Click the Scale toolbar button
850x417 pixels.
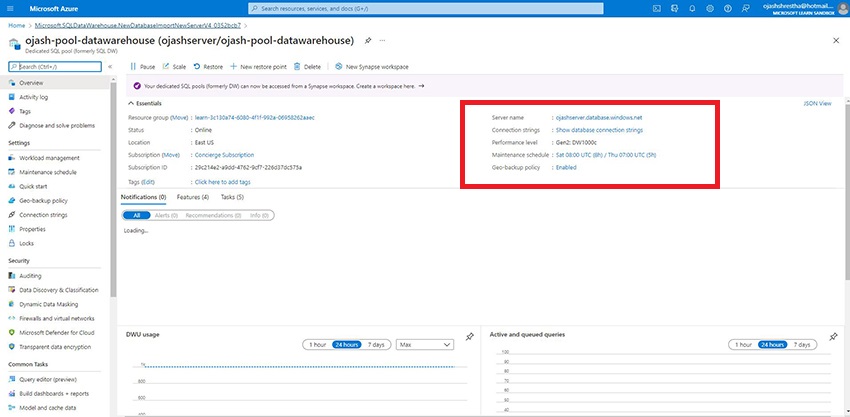coord(174,67)
